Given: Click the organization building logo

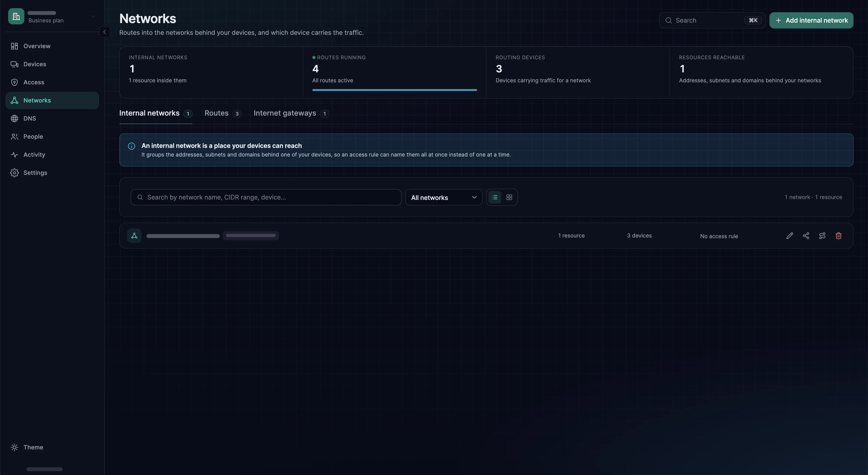Looking at the screenshot, I should coord(16,16).
